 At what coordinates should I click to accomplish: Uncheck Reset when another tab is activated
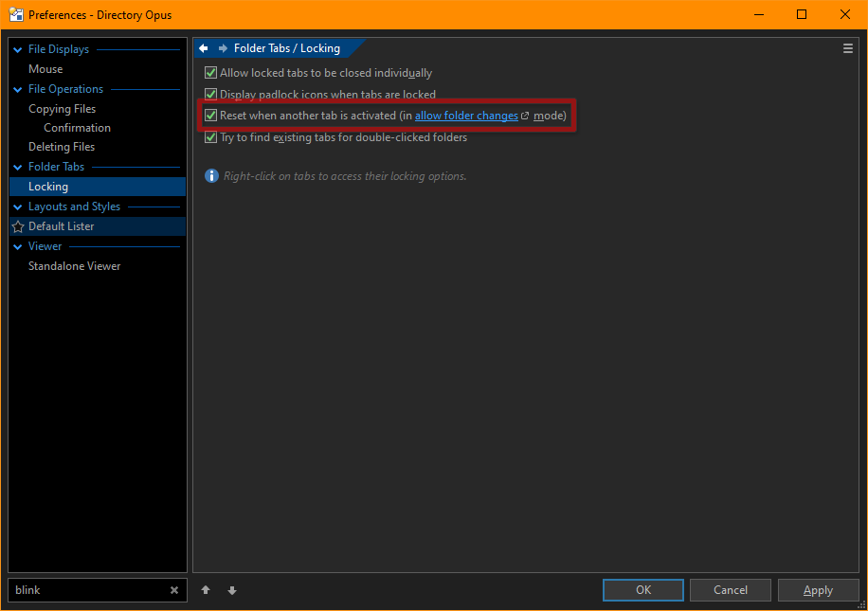[210, 116]
